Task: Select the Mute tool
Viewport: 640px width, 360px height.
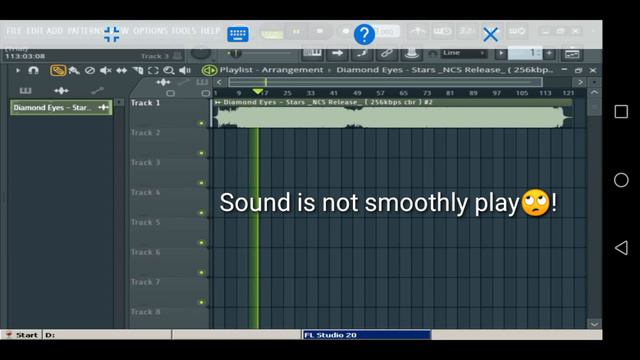Action: [x=106, y=71]
